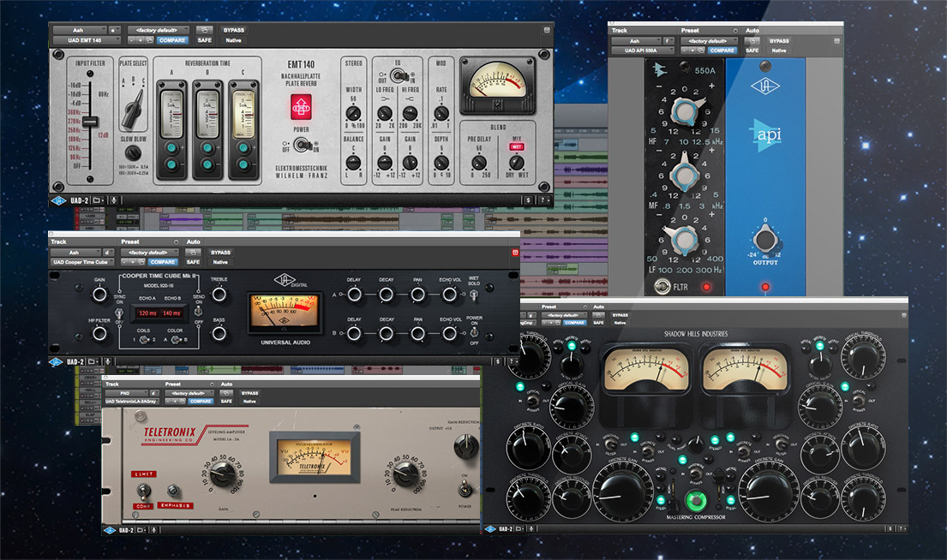Open the factory default preset dropdown in API 550A
The height and width of the screenshot is (560, 947).
709,41
